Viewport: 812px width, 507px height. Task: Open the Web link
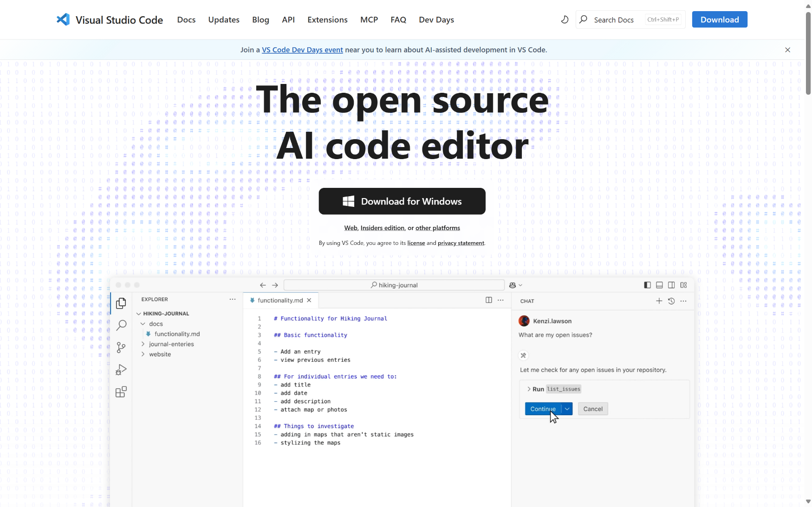click(351, 228)
